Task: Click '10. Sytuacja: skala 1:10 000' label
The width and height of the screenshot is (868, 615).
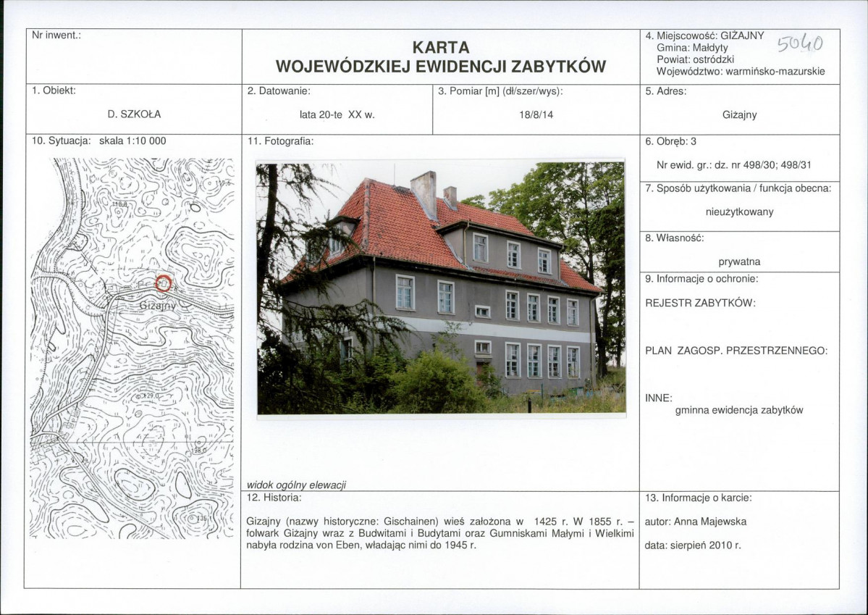Action: click(98, 141)
